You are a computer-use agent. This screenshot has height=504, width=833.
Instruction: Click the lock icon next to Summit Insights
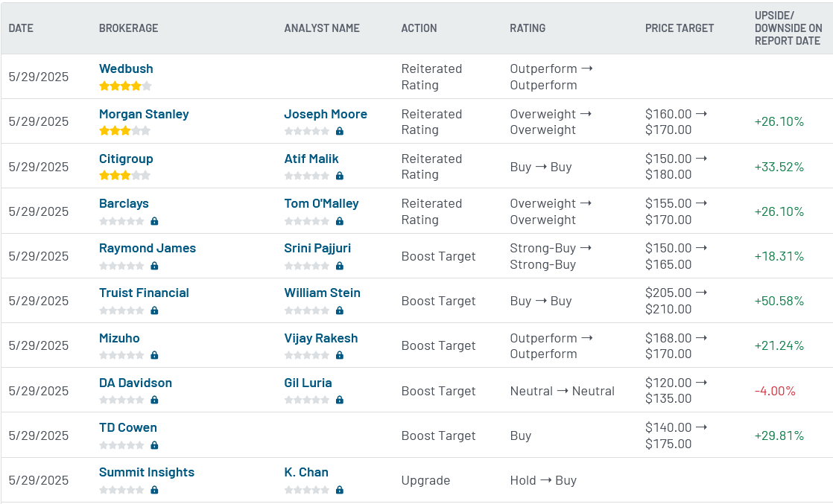[154, 490]
